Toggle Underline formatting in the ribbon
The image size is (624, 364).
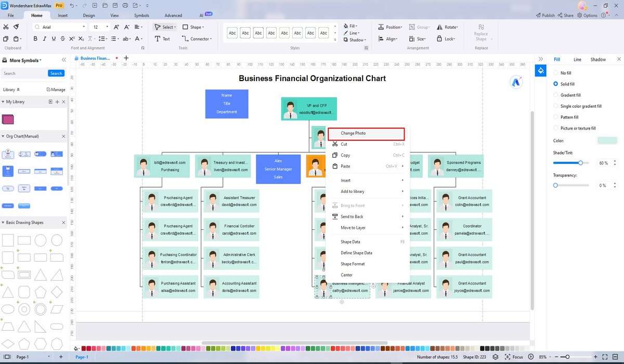tap(54, 39)
